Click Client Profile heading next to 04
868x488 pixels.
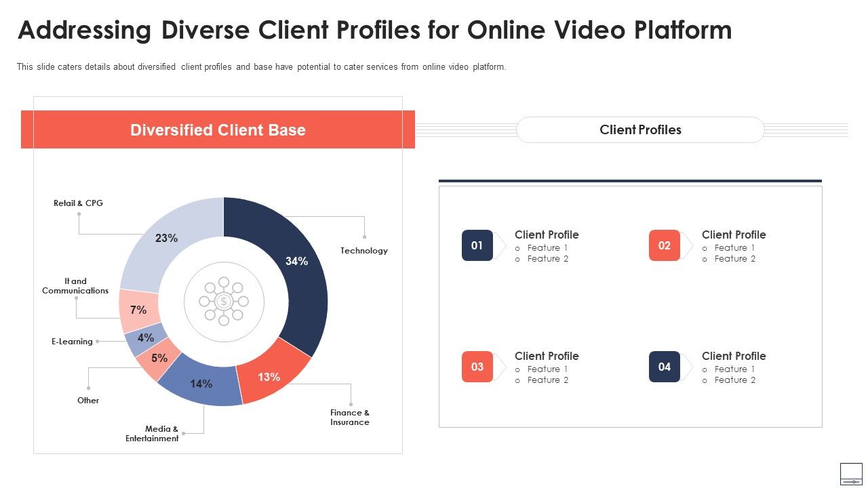point(734,356)
